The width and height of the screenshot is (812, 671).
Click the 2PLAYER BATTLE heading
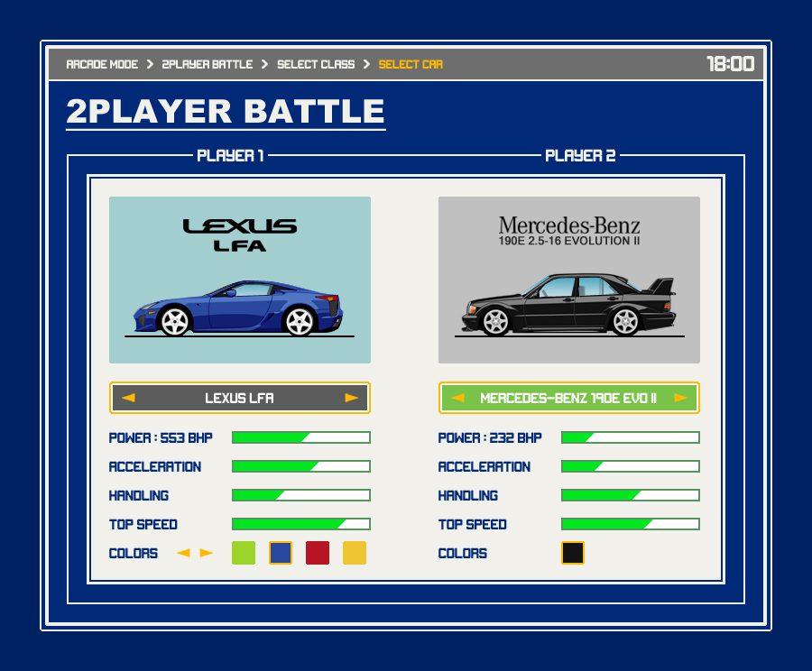point(226,111)
